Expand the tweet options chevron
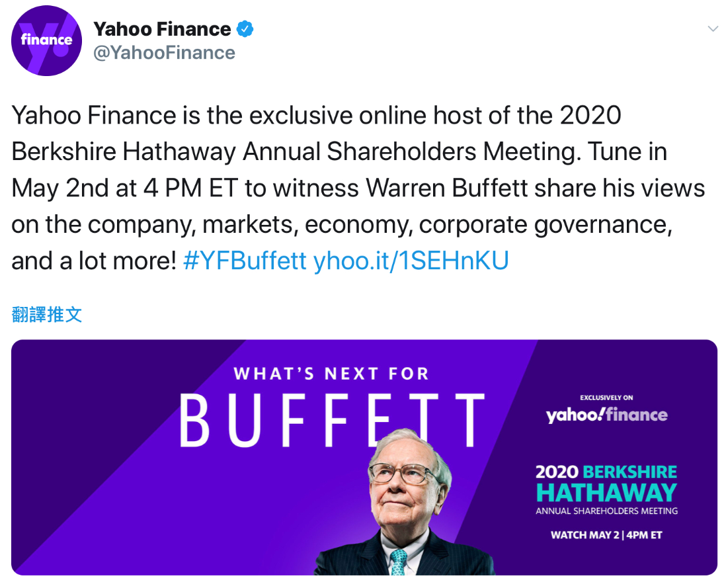 pos(713,28)
